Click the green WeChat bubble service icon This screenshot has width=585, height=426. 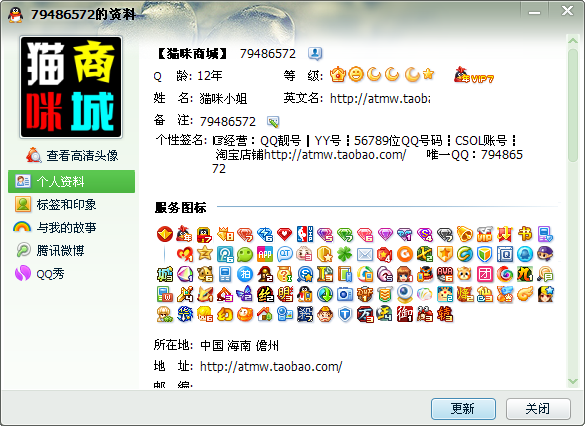tap(245, 254)
